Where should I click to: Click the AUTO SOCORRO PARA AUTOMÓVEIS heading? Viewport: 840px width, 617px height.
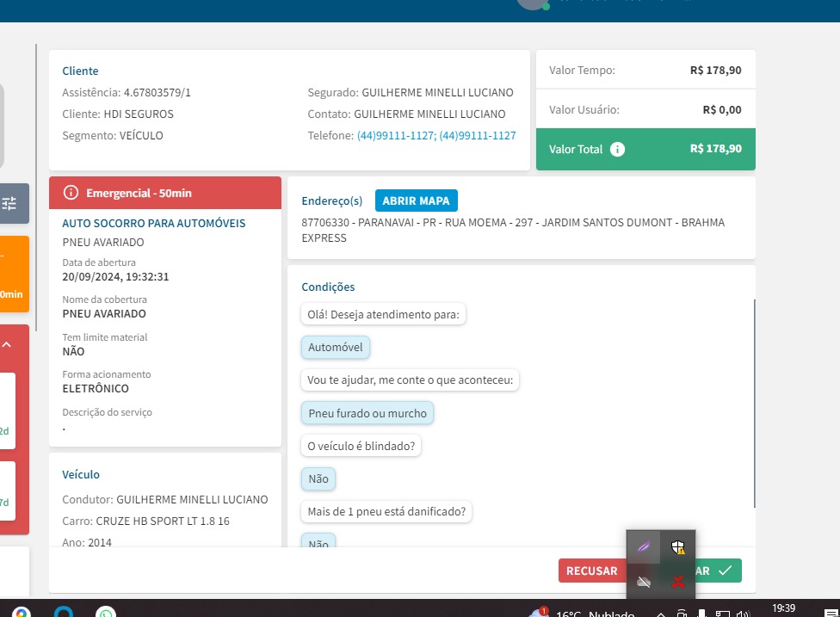154,224
